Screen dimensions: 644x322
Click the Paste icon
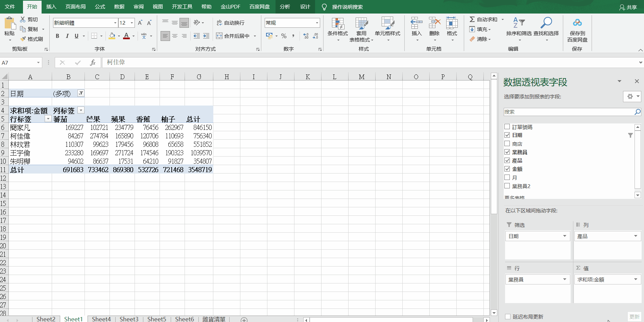pos(9,23)
